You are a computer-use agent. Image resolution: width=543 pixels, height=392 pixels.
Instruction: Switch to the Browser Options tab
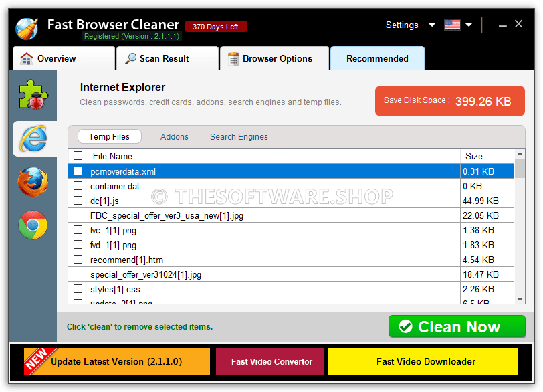click(x=274, y=58)
